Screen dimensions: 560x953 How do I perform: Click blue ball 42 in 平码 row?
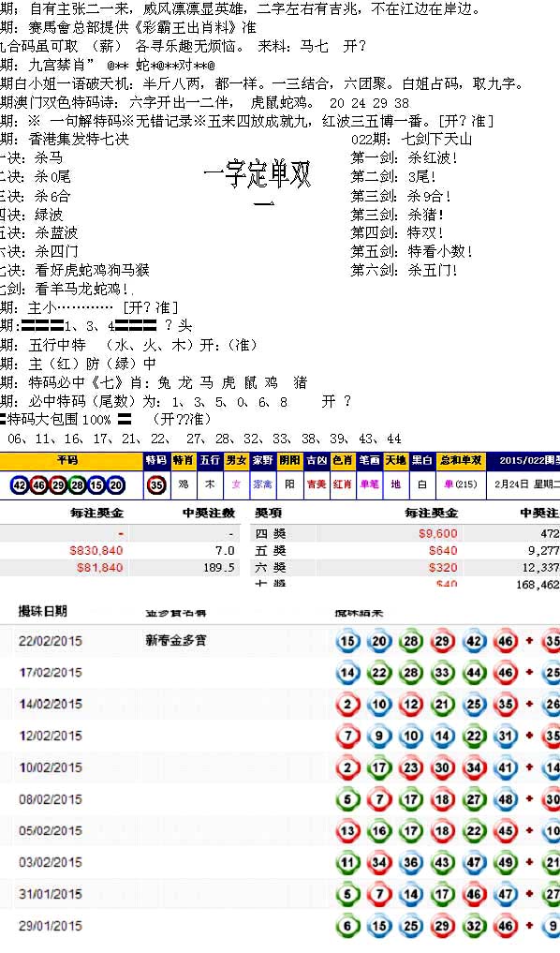[x=20, y=485]
